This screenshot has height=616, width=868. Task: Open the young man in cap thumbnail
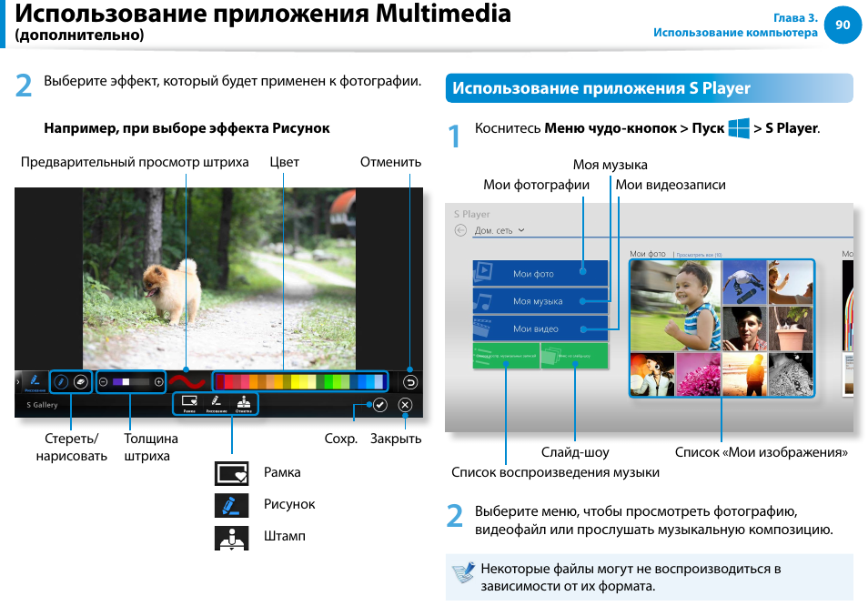point(744,328)
